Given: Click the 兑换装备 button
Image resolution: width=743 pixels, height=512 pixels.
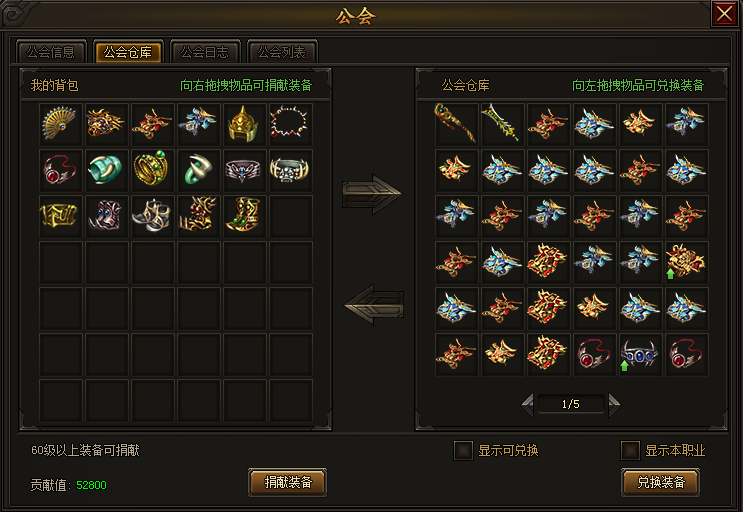Looking at the screenshot, I should coord(661,482).
